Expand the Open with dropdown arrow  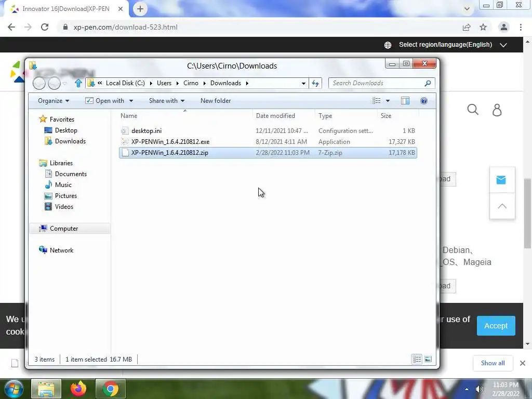131,101
